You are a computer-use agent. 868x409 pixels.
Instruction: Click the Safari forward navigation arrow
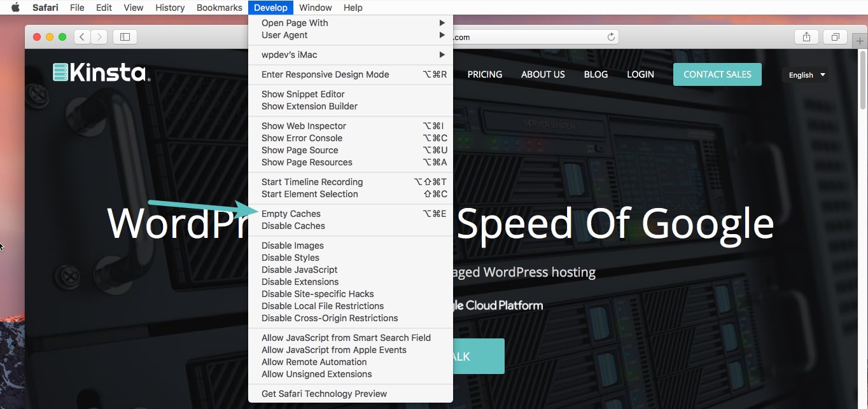click(x=99, y=37)
